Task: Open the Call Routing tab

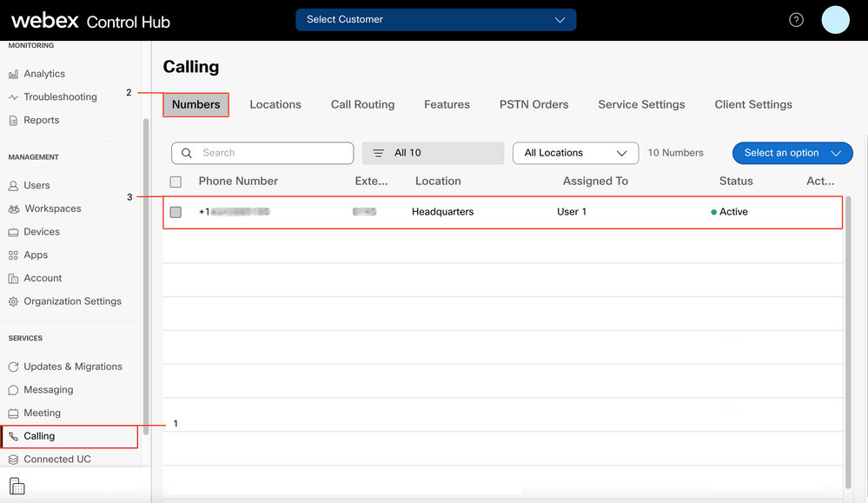Action: (362, 104)
